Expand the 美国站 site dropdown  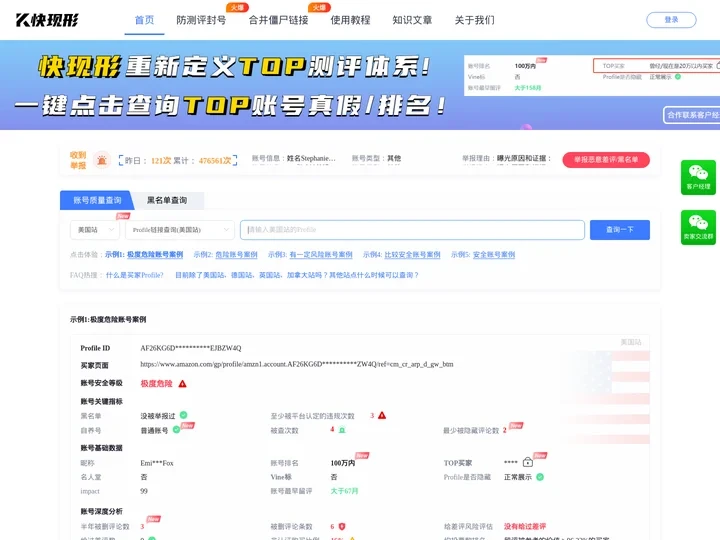pos(95,230)
